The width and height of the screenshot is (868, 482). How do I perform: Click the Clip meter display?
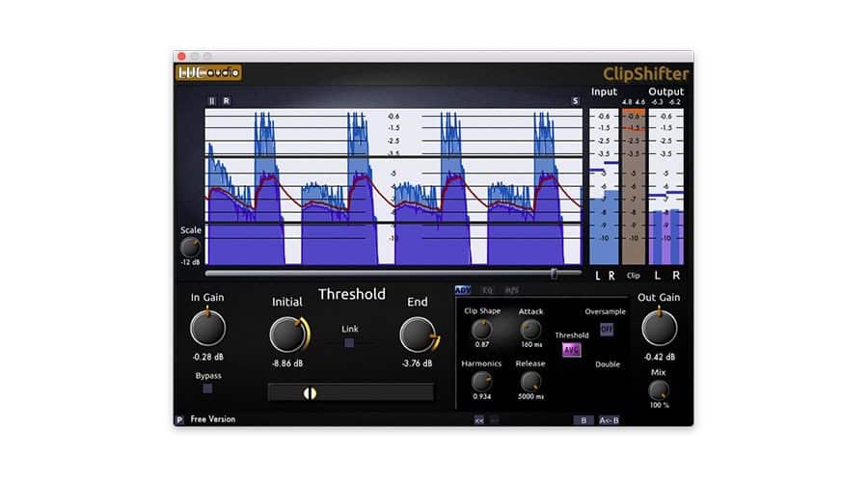click(634, 186)
